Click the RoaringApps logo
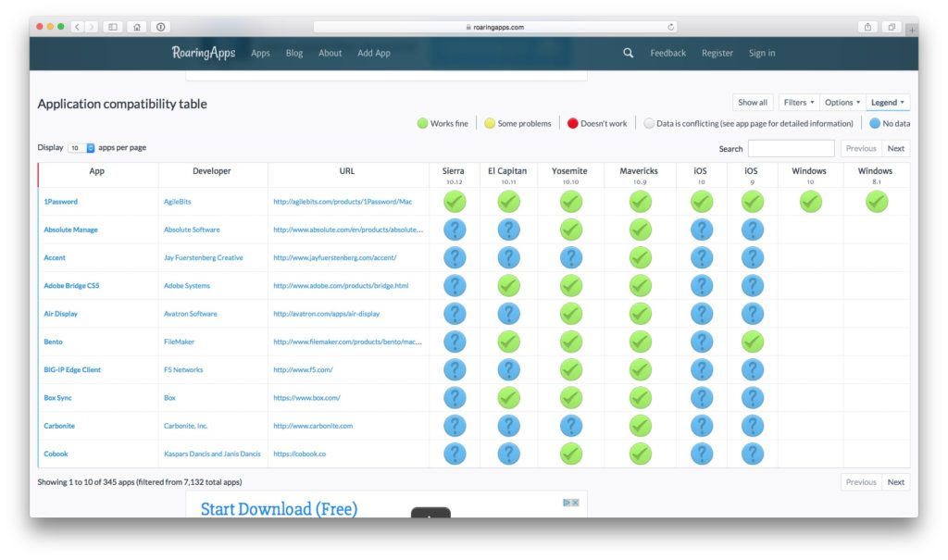The height and width of the screenshot is (560, 948). (x=203, y=53)
